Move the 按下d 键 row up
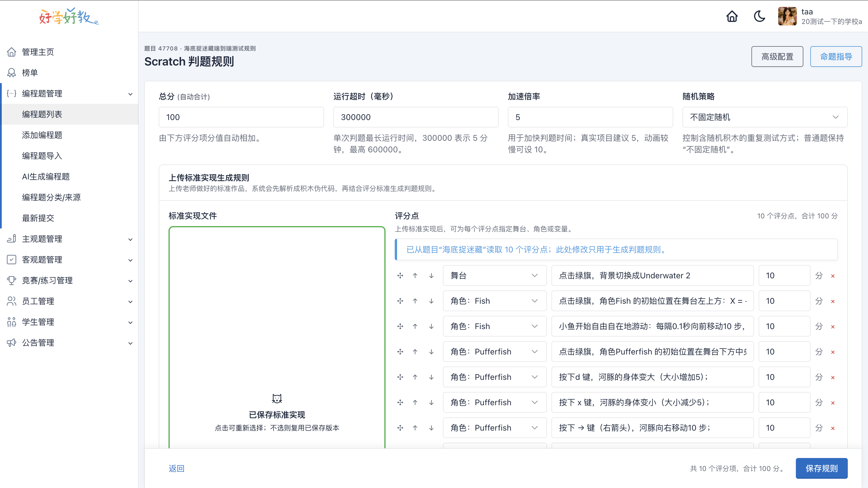The width and height of the screenshot is (868, 488). click(415, 377)
